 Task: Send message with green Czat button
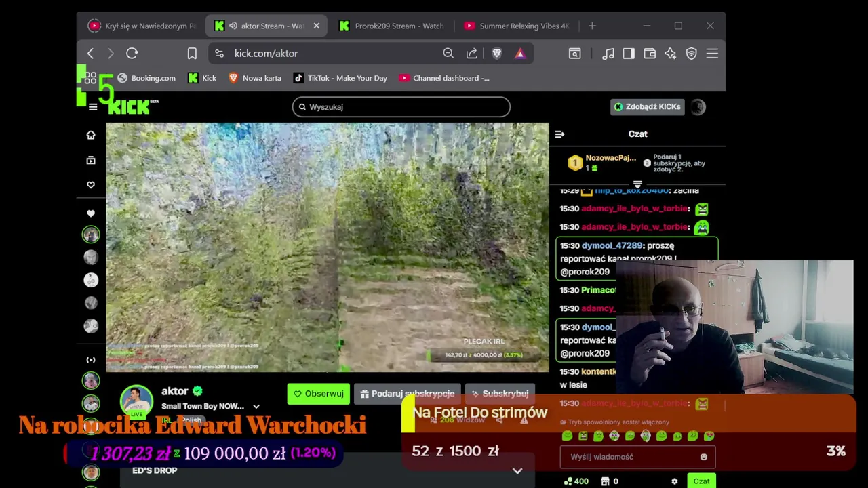[x=701, y=481]
